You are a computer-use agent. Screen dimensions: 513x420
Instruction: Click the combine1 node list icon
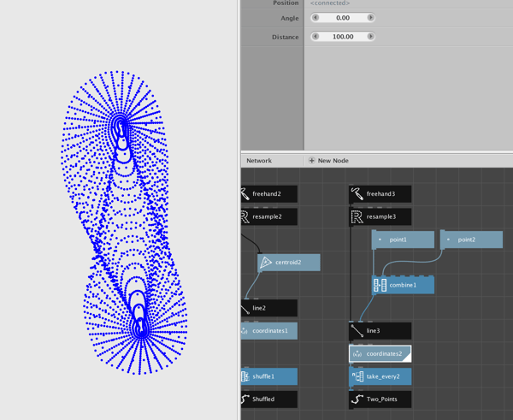380,285
